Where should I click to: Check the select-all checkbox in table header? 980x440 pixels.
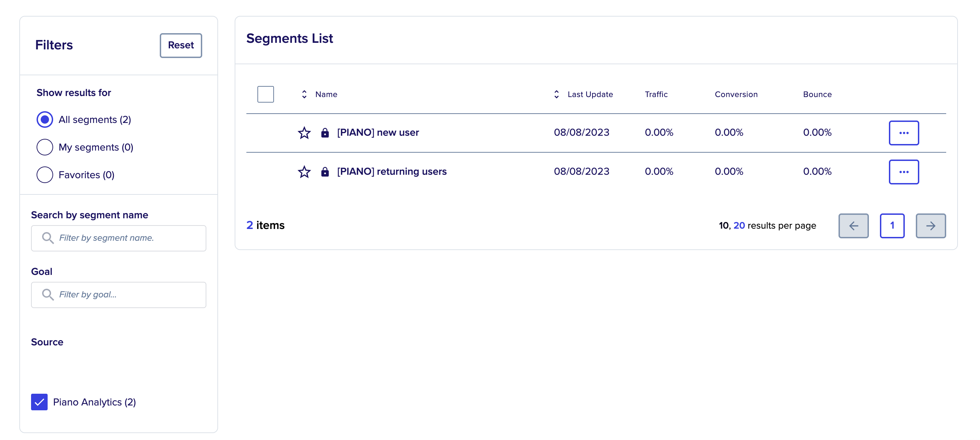pyautogui.click(x=266, y=94)
